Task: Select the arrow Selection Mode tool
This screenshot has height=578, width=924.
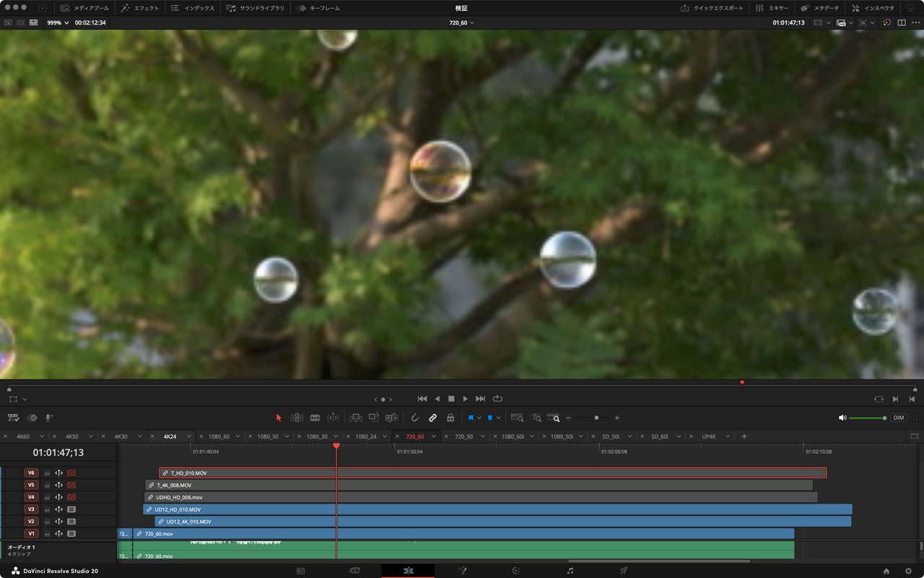Action: [279, 418]
